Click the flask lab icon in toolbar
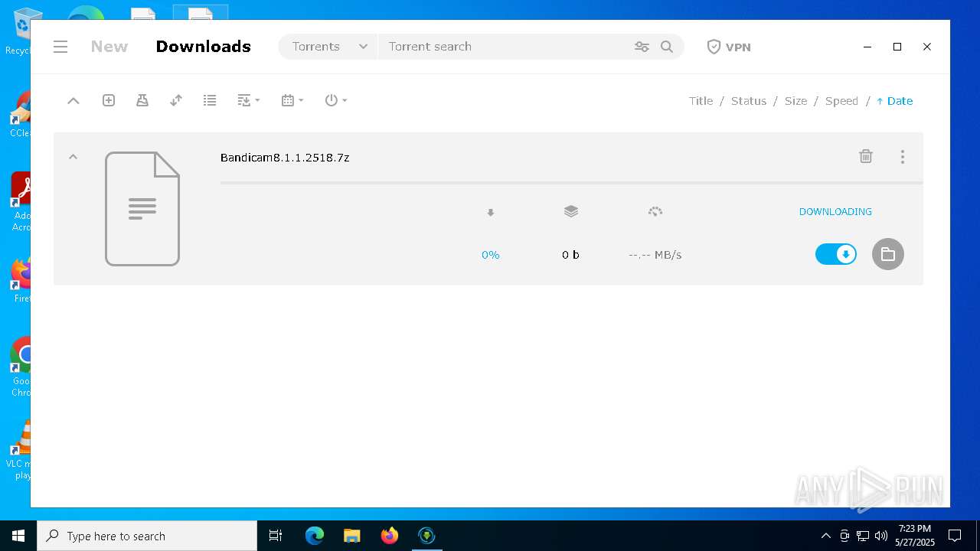The width and height of the screenshot is (980, 551). [142, 100]
